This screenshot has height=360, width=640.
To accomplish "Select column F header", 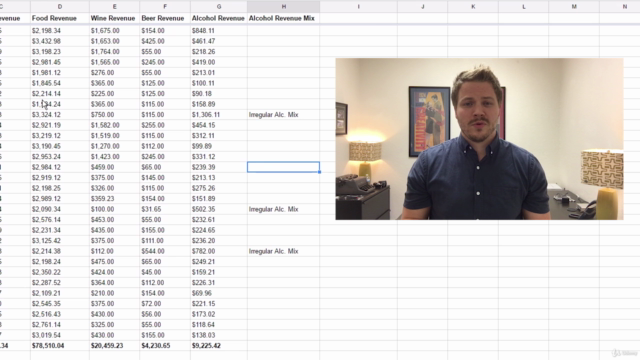I will click(165, 7).
